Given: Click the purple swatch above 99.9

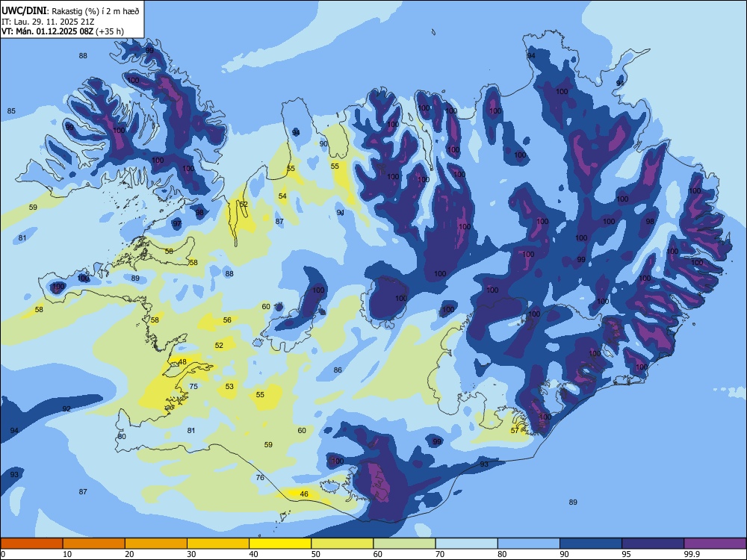Looking at the screenshot, I should [x=715, y=544].
